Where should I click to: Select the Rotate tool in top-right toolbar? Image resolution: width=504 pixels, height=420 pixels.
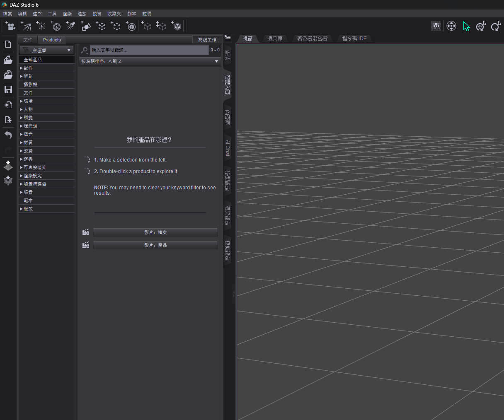496,26
